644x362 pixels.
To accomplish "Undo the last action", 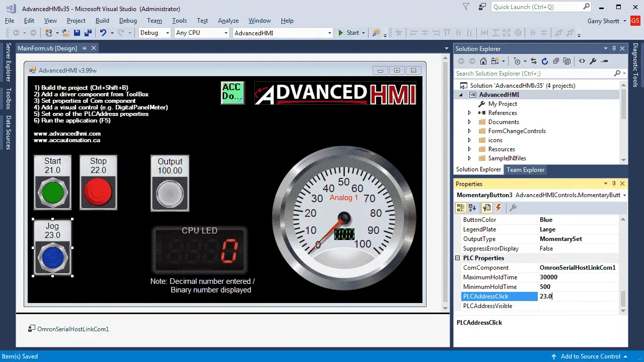I will (103, 33).
